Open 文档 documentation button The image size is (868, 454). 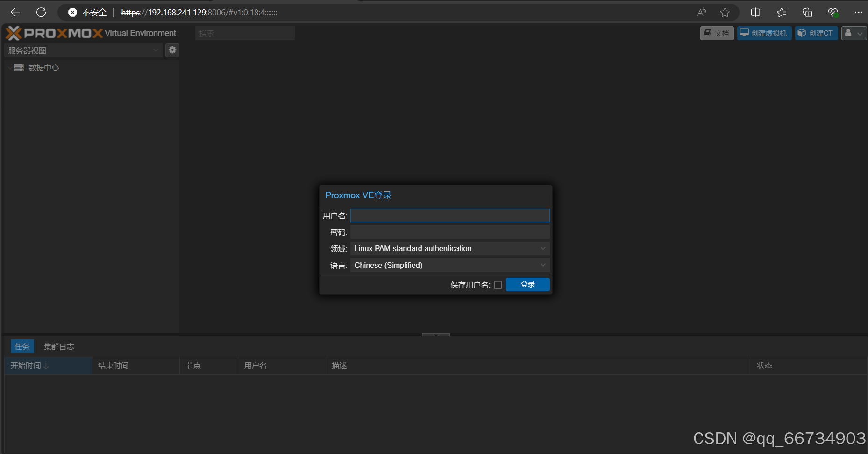tap(717, 33)
